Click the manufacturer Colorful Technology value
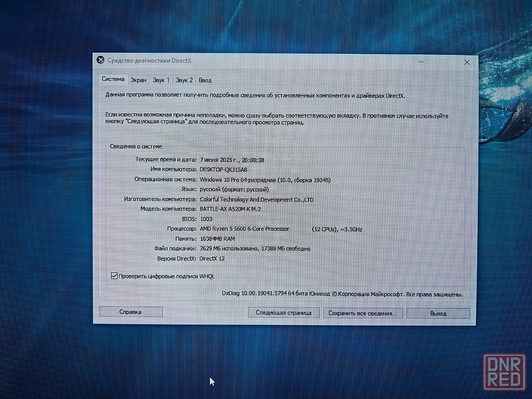 click(256, 199)
